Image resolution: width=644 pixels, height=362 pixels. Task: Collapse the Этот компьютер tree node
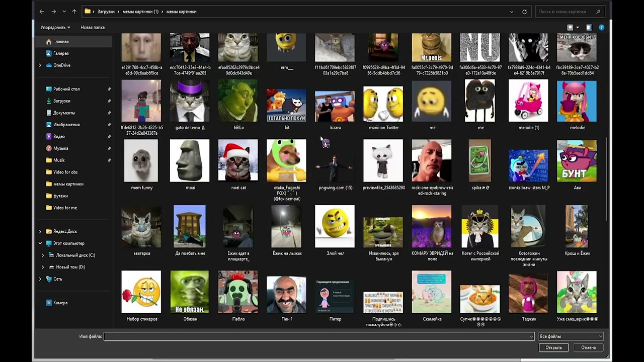(40, 243)
